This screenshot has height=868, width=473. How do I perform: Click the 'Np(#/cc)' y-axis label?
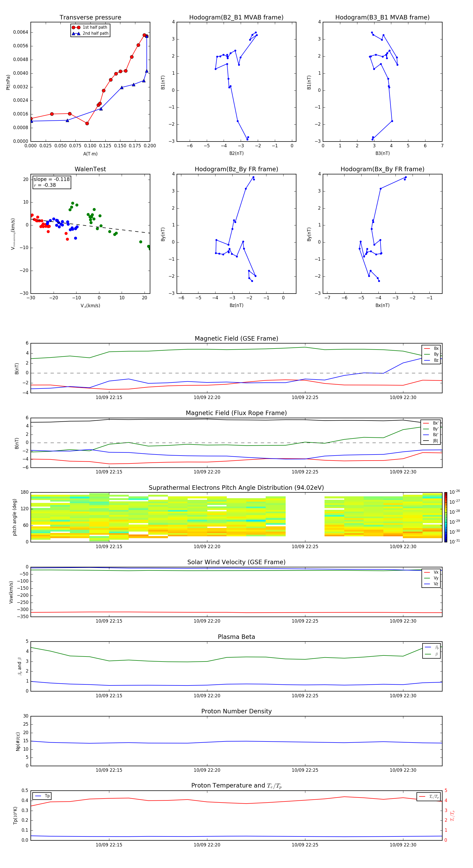click(x=18, y=741)
